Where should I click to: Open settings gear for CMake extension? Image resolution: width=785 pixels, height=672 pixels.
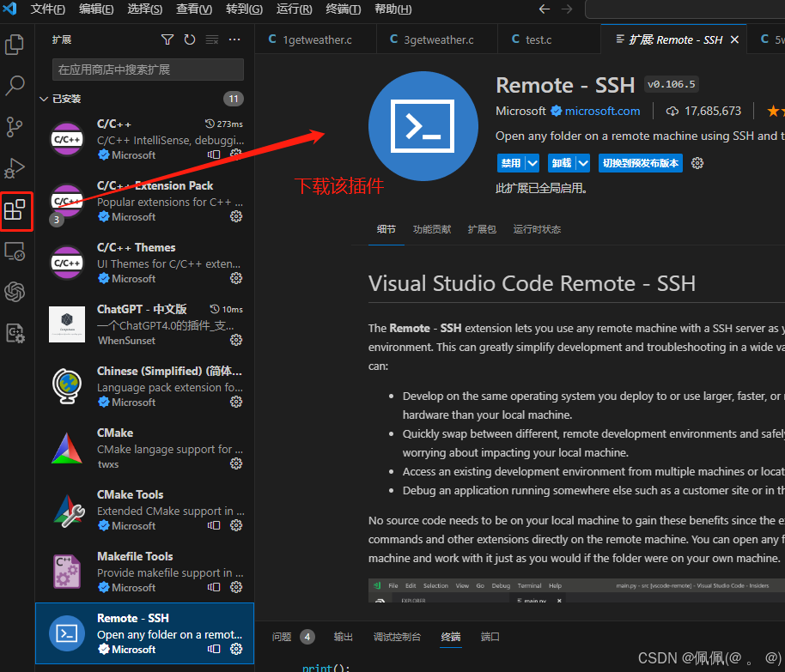236,463
